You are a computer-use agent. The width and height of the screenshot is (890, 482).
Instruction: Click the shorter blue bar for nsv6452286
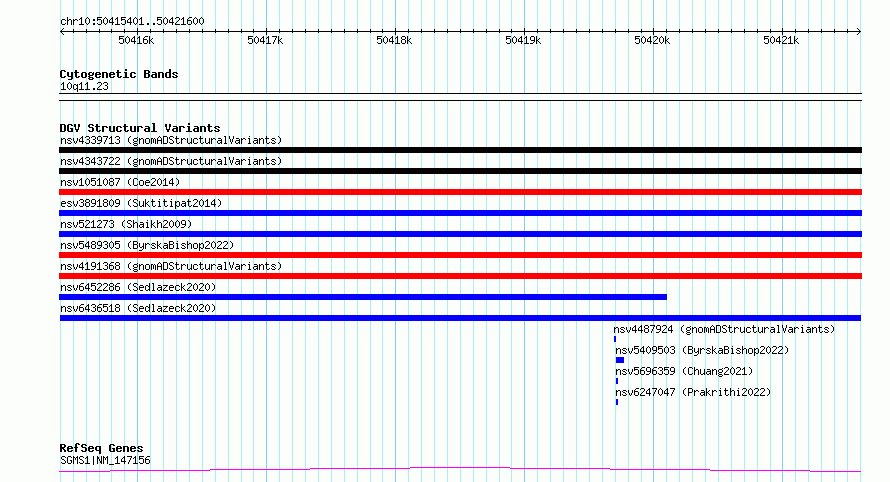pos(363,297)
